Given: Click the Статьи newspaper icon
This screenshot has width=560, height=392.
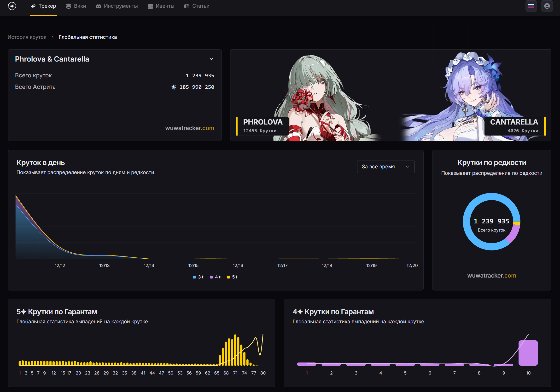Looking at the screenshot, I should (x=187, y=6).
